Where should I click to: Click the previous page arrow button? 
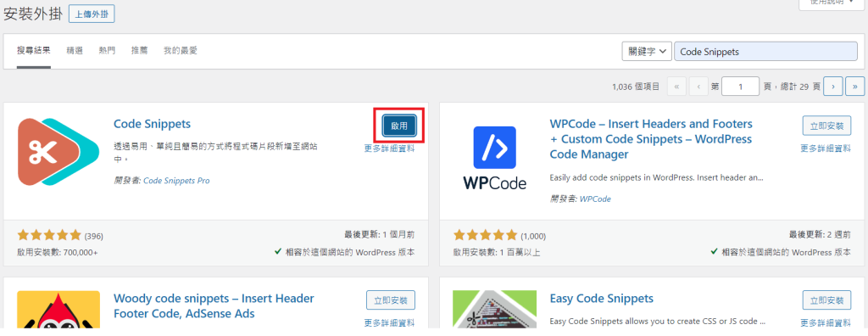point(699,87)
